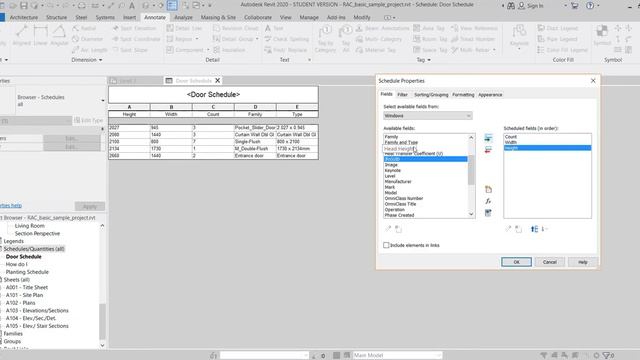This screenshot has height=360, width=640.
Task: Click the Move parameter down icon
Action: [x=544, y=229]
